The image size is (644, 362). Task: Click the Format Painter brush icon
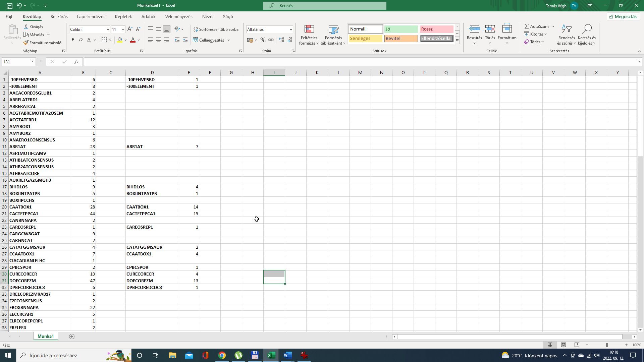26,43
